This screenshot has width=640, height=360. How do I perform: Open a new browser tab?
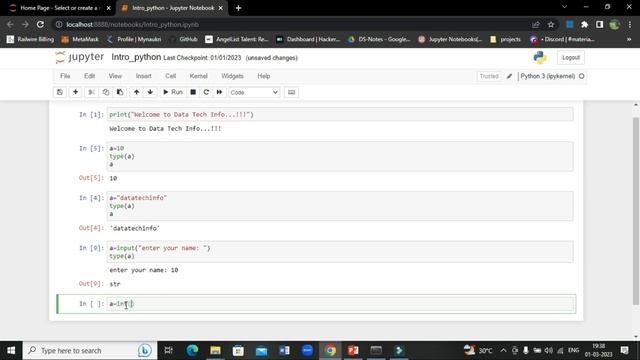[238, 8]
